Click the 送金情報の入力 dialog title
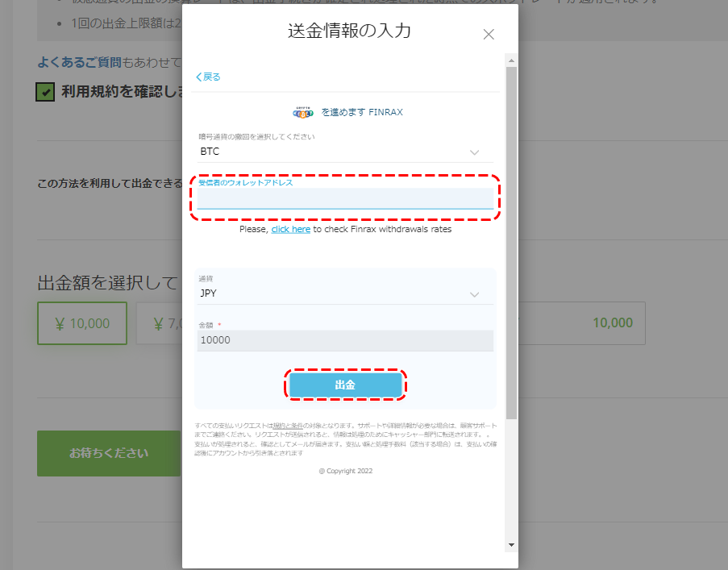 [x=349, y=31]
